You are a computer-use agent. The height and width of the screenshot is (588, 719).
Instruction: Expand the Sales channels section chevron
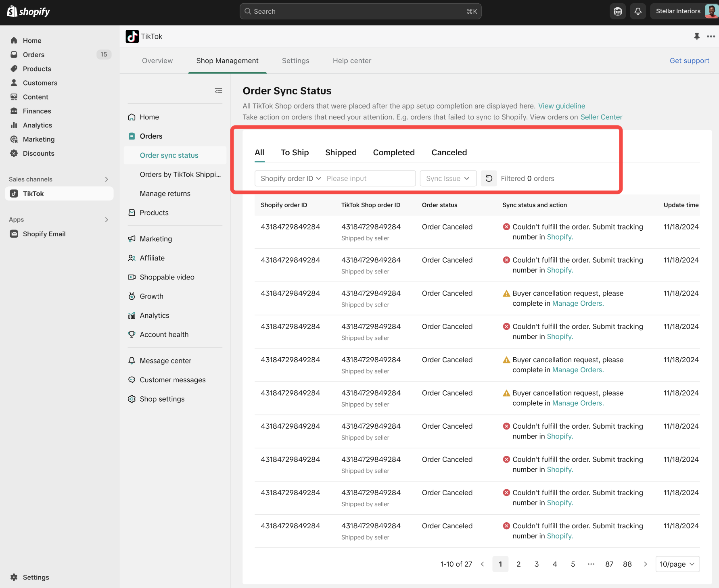(107, 179)
